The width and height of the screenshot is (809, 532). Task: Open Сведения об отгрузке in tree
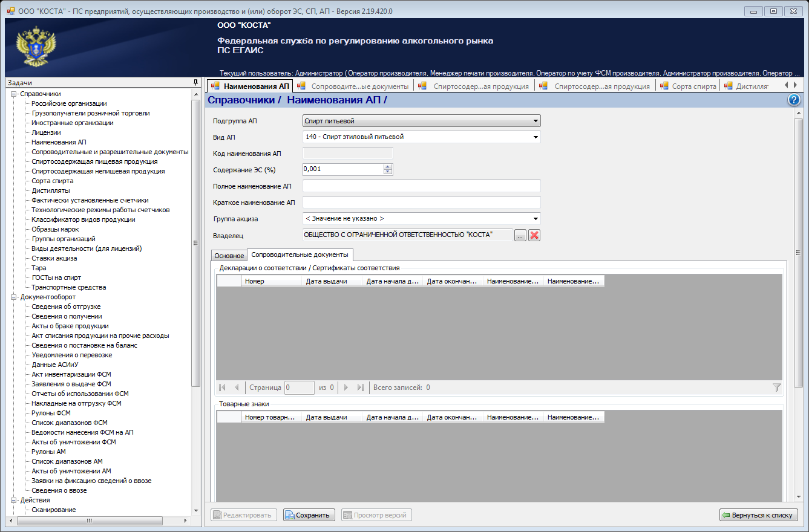coord(66,307)
